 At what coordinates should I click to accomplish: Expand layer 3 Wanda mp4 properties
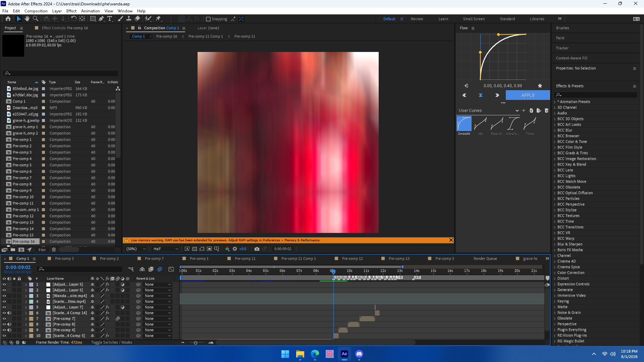(x=26, y=296)
